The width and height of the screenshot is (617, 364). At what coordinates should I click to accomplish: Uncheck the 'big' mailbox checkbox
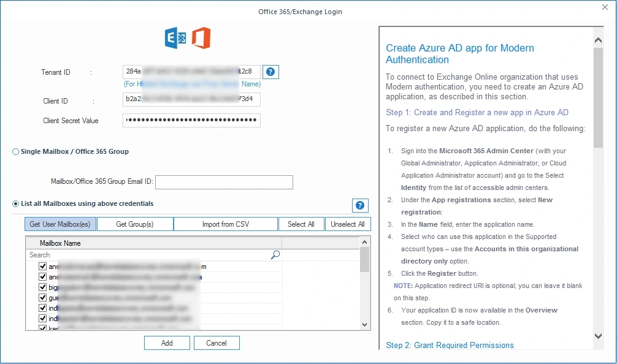click(42, 287)
